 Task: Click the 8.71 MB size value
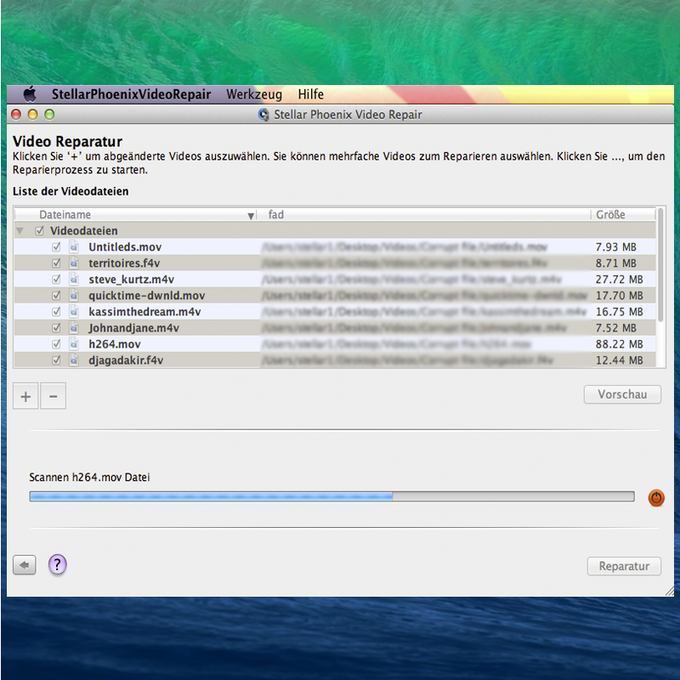click(x=616, y=263)
